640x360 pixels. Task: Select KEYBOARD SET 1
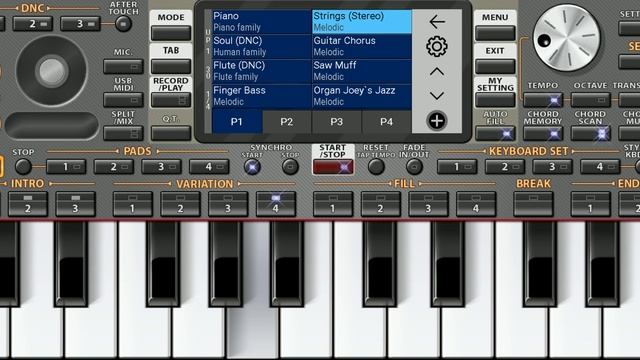point(457,167)
